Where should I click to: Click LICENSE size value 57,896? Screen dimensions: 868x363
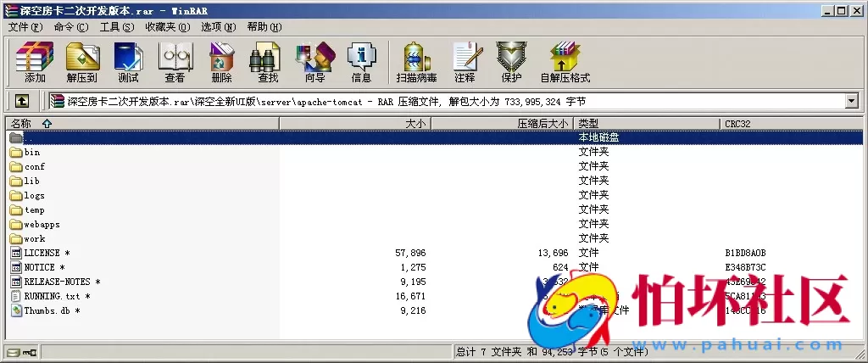[410, 253]
